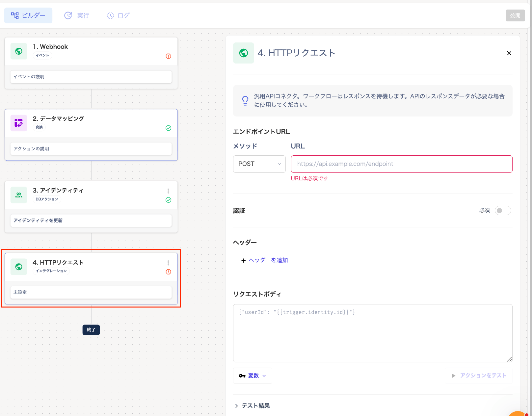Click the Webhook node globe icon
The height and width of the screenshot is (416, 532).
[19, 51]
